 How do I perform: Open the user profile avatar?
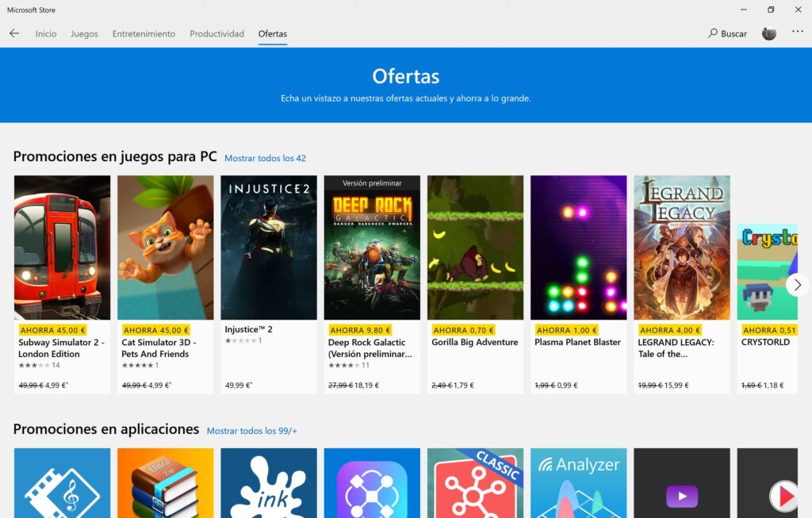(x=768, y=33)
